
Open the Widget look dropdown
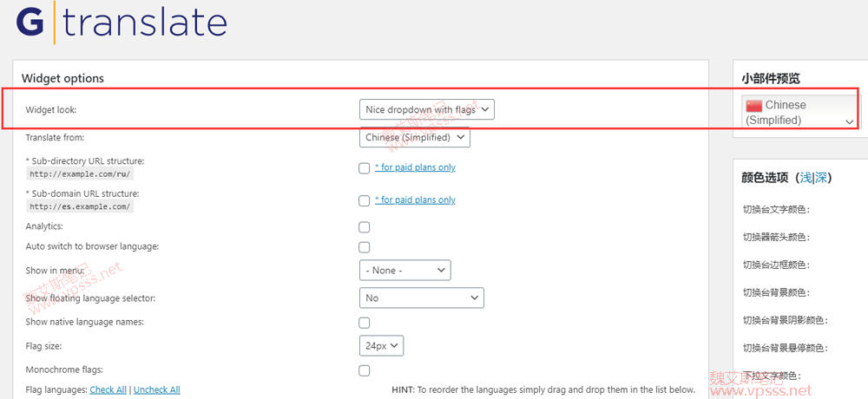(x=427, y=109)
